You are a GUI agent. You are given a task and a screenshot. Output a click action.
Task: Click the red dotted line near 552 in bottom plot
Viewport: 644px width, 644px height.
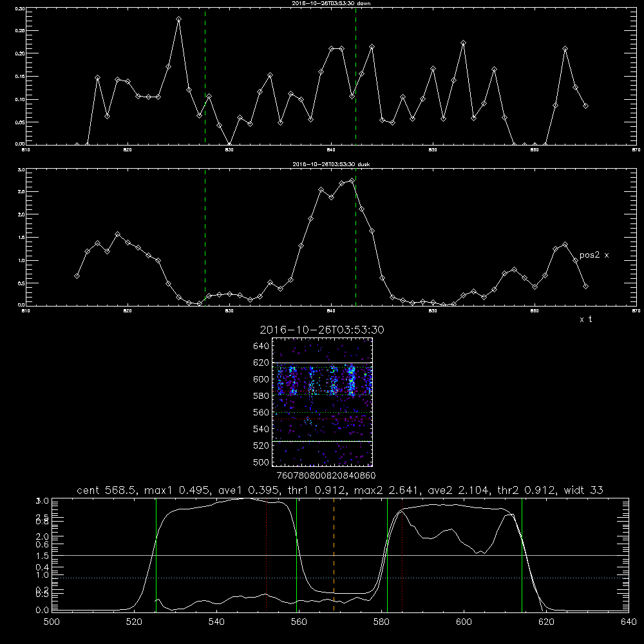pyautogui.click(x=267, y=554)
